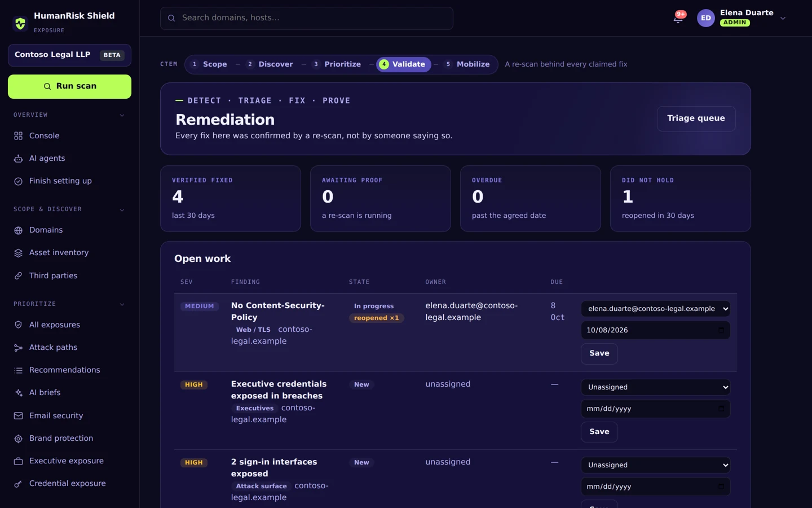812x508 pixels.
Task: Open the Elena Duarte account menu chevron
Action: point(783,18)
